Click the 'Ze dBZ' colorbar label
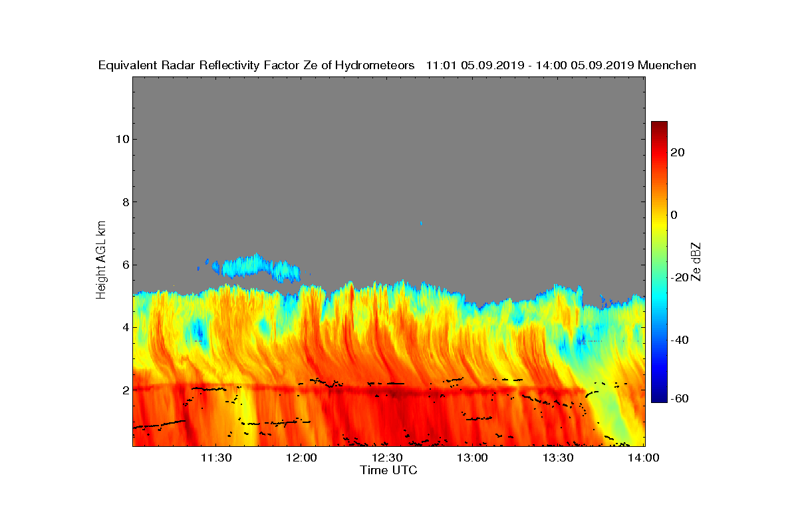 (x=696, y=261)
